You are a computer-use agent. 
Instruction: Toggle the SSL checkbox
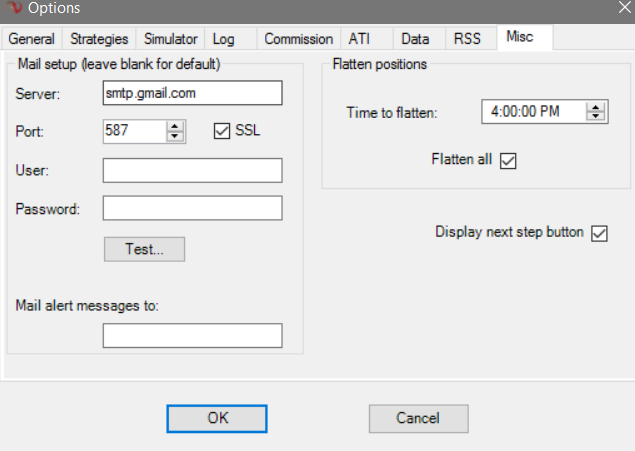[222, 132]
